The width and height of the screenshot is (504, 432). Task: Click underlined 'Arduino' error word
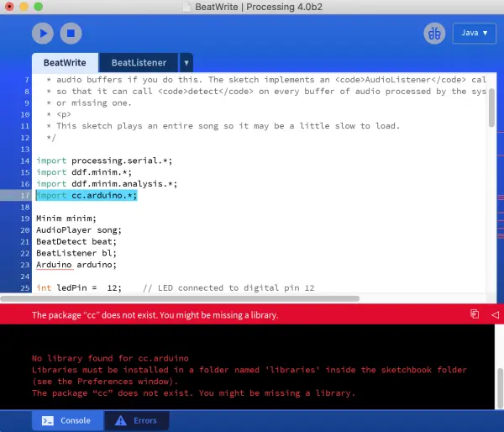[54, 265]
